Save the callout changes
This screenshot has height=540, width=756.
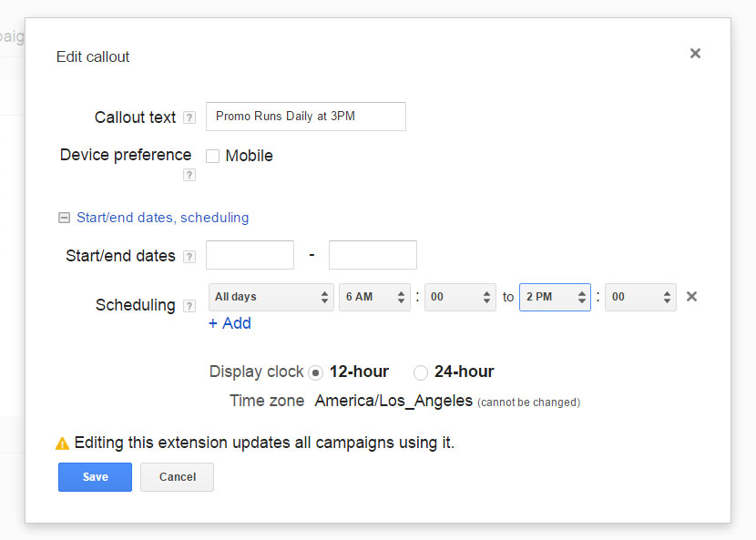pyautogui.click(x=95, y=477)
